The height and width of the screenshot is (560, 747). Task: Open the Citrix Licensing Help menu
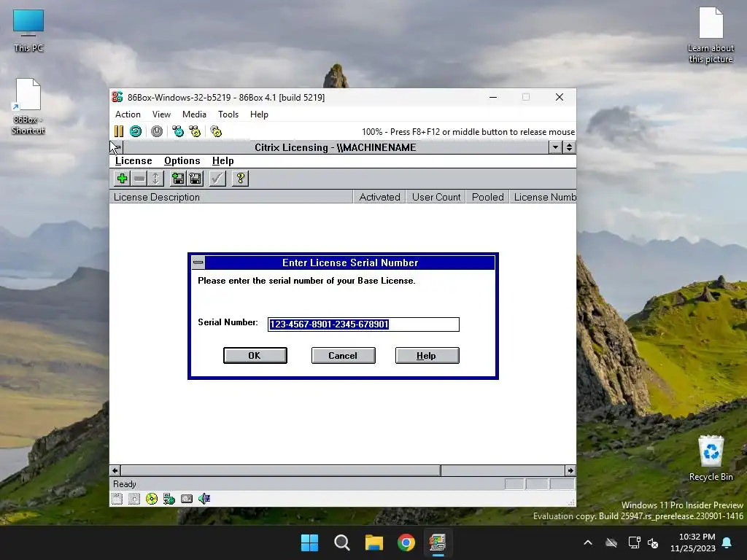tap(223, 161)
